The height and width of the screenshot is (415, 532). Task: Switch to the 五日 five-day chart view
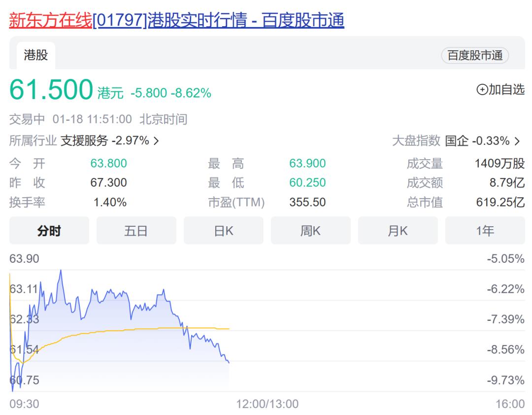(x=135, y=230)
